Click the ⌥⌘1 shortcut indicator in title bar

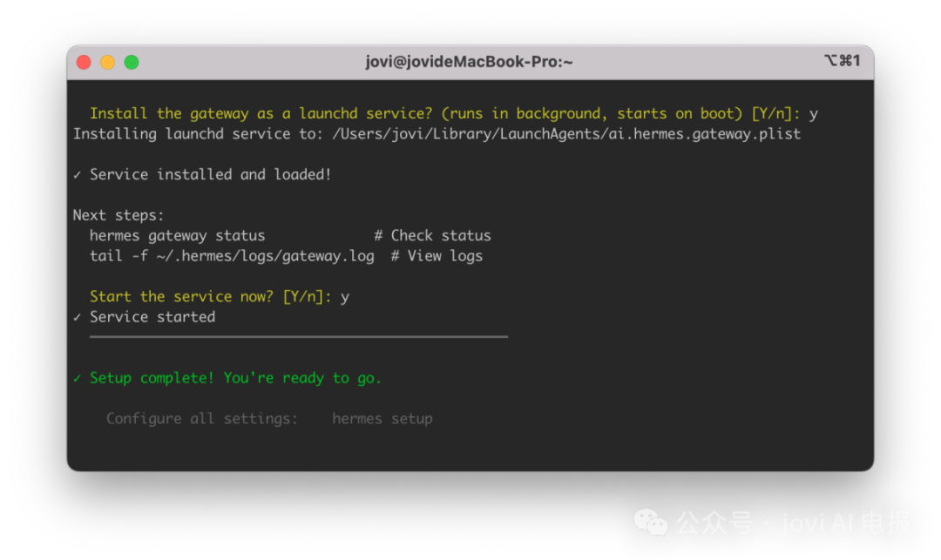[x=843, y=61]
